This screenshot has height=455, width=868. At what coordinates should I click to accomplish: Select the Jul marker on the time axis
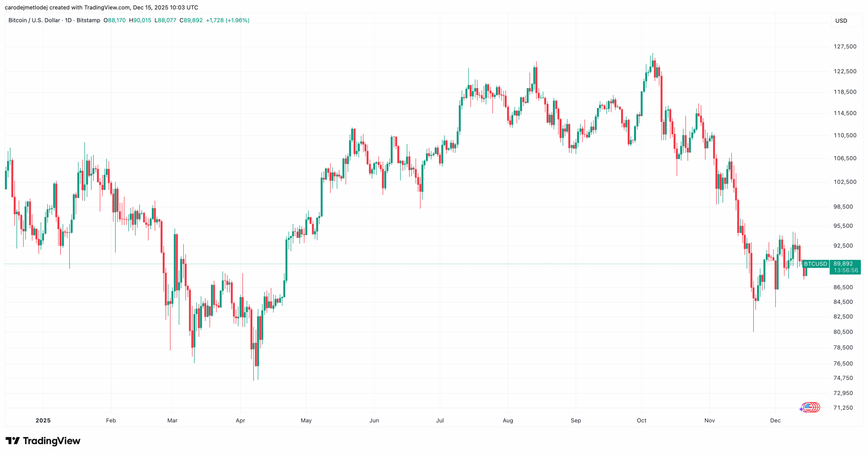[x=440, y=420]
